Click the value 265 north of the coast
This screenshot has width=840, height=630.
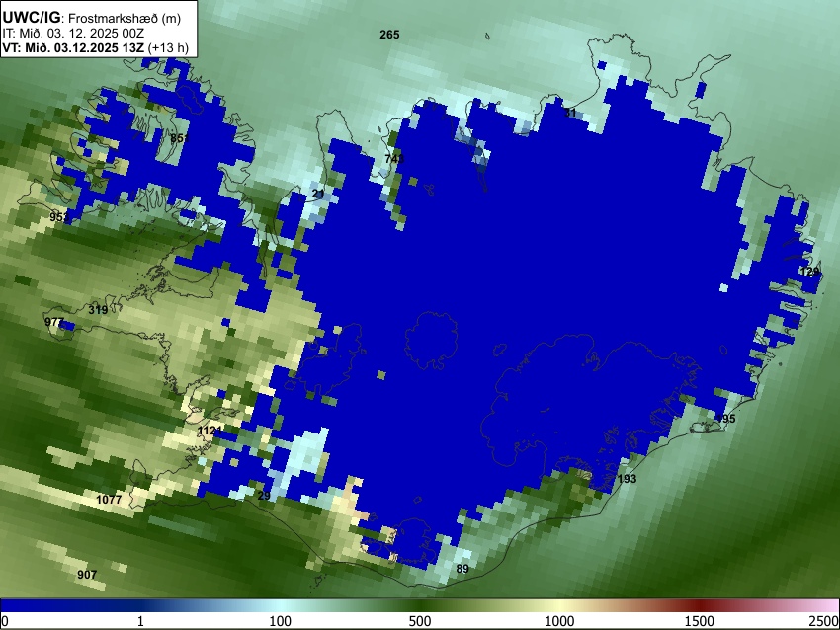[389, 35]
